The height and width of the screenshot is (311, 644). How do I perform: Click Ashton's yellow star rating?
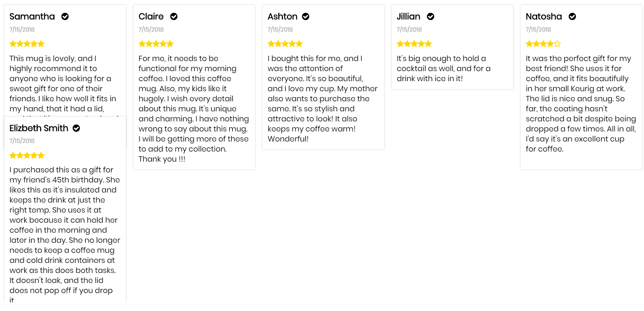(285, 44)
